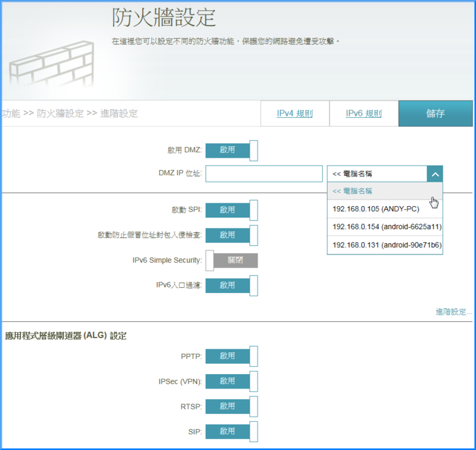Collapse the computer name dropdown arrow
This screenshot has height=450, width=476.
[435, 174]
